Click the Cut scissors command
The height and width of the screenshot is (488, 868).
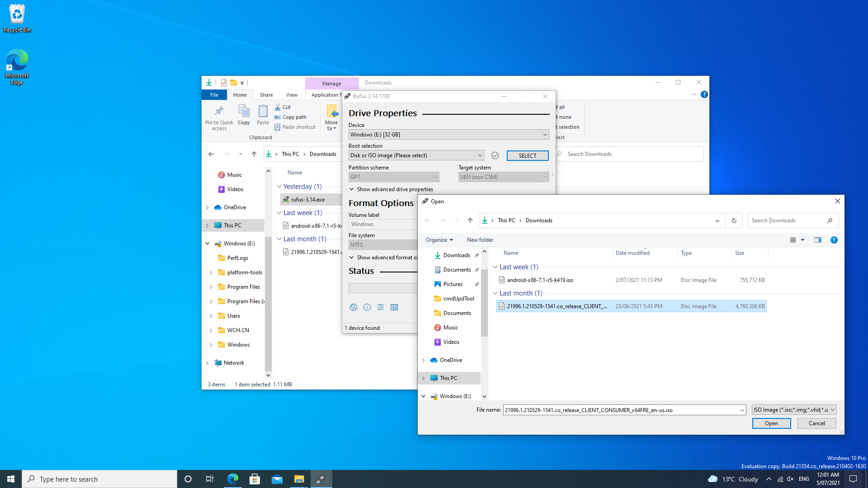(x=283, y=107)
